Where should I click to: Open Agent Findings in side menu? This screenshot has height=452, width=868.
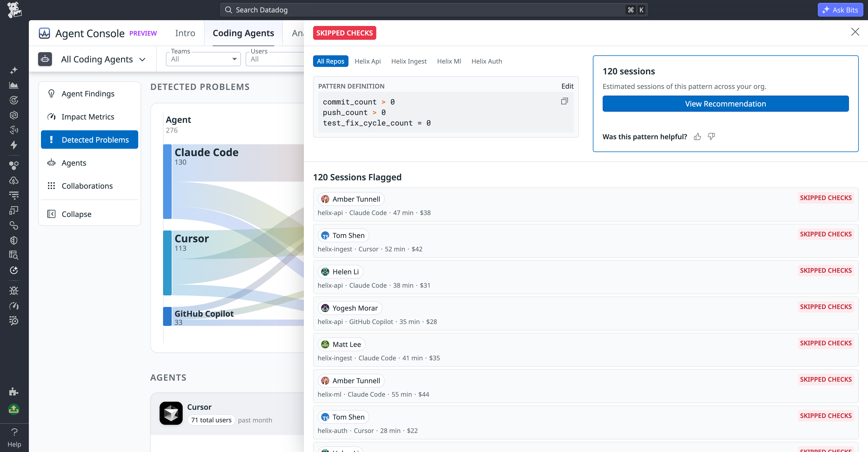90,94
